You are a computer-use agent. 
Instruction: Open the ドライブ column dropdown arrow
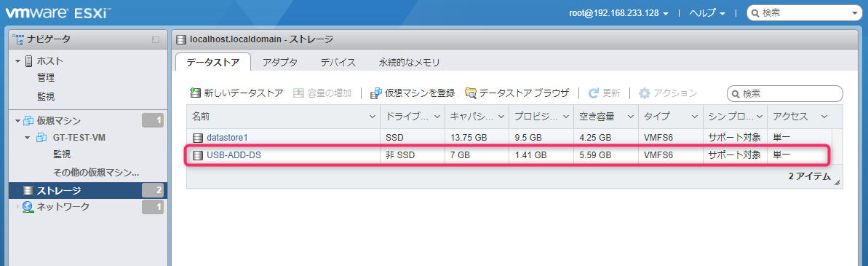[437, 117]
